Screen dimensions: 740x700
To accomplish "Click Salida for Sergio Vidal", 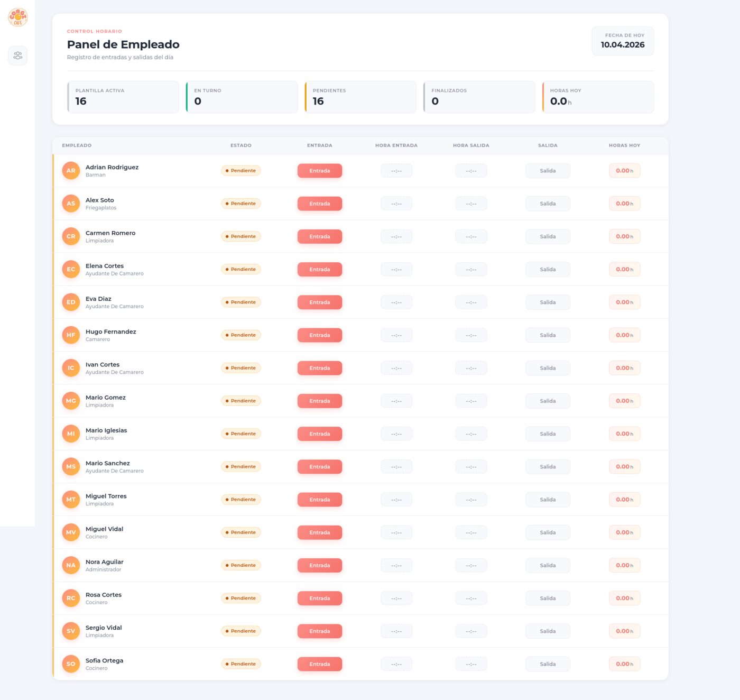I will coord(548,631).
